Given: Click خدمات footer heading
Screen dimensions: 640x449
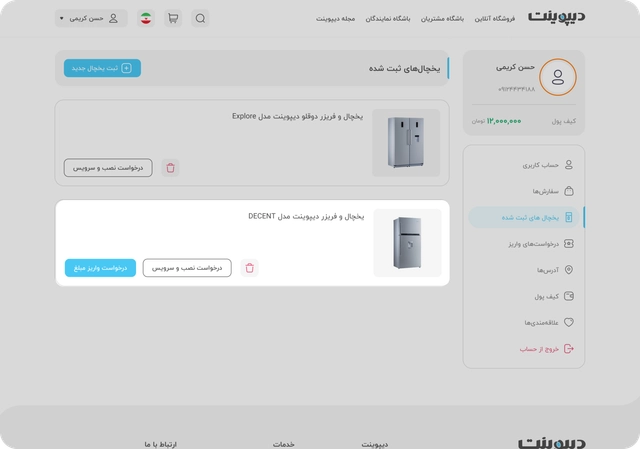Looking at the screenshot, I should point(284,444).
